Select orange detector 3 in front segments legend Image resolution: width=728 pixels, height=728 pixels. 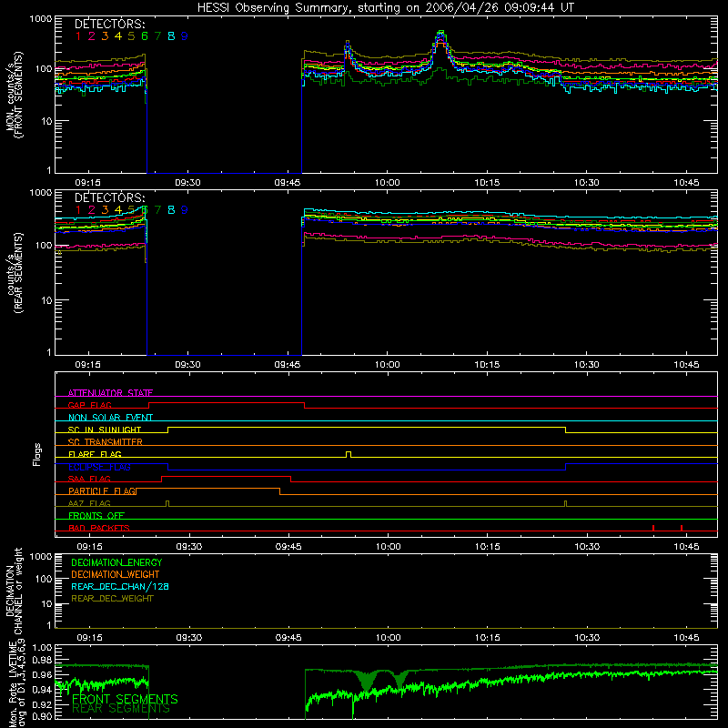105,36
